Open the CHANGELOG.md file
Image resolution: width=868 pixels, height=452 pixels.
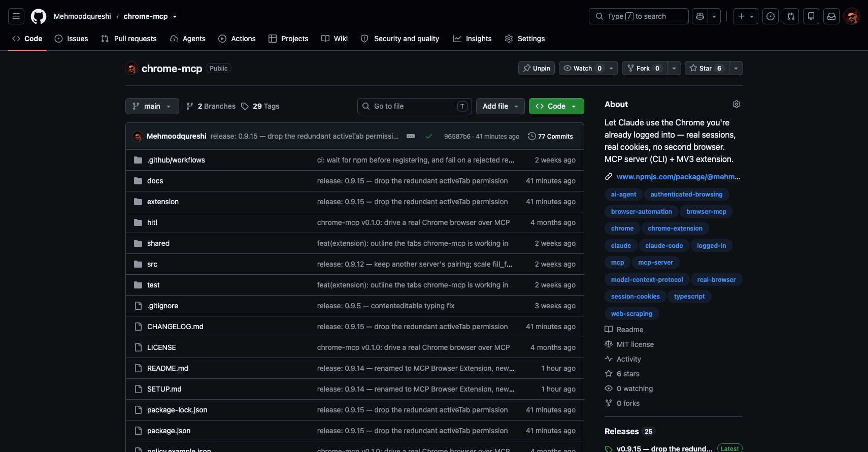coord(175,327)
